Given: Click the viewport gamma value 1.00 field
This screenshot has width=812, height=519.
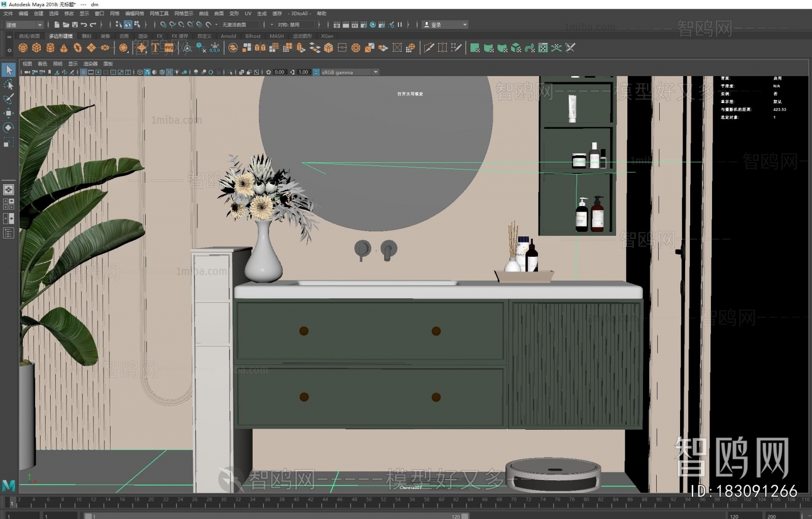Looking at the screenshot, I should pos(303,72).
